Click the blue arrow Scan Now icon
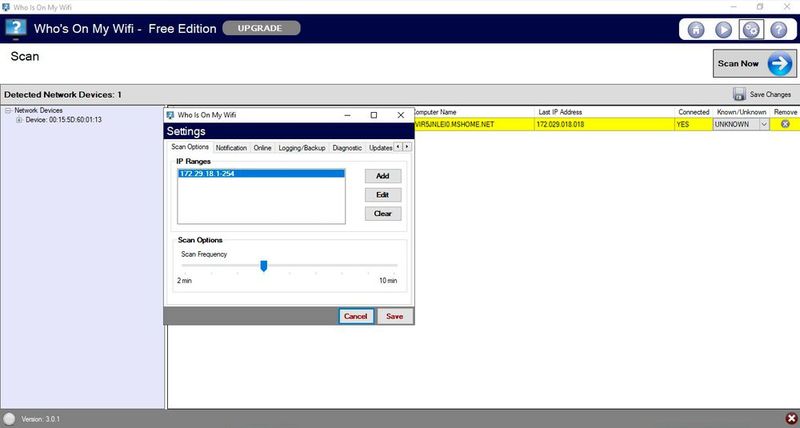800x428 pixels. [780, 64]
